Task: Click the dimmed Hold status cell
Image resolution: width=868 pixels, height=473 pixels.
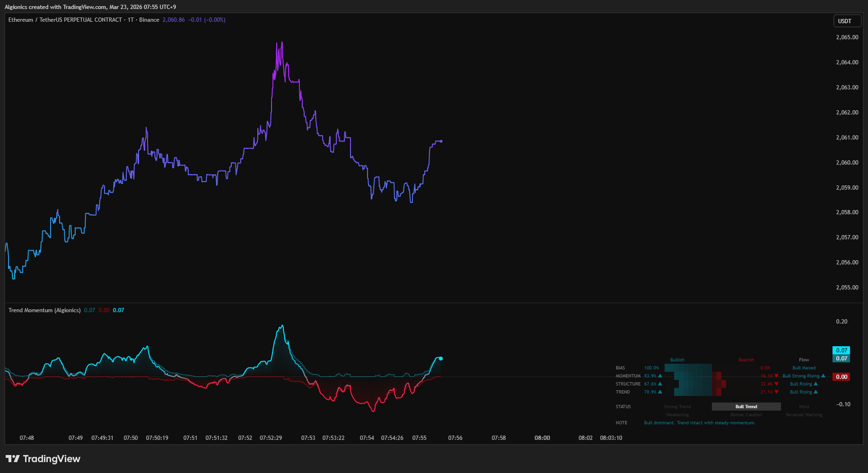Action: pos(804,407)
